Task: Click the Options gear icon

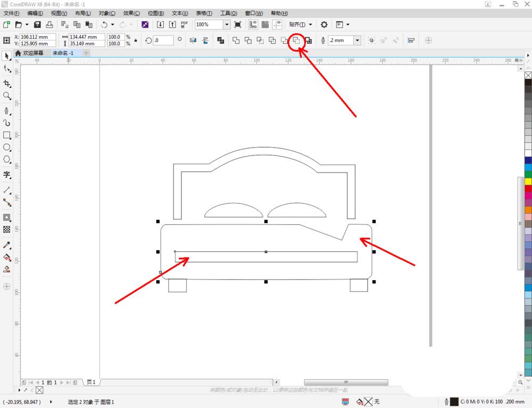Action: (x=324, y=25)
